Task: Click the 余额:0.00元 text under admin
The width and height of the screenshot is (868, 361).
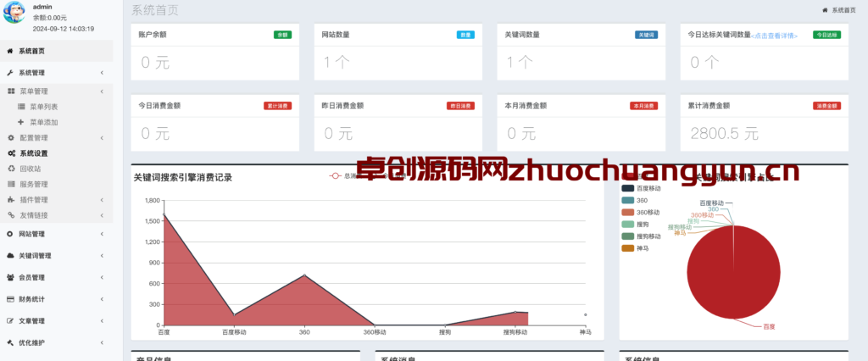Action: [x=50, y=18]
